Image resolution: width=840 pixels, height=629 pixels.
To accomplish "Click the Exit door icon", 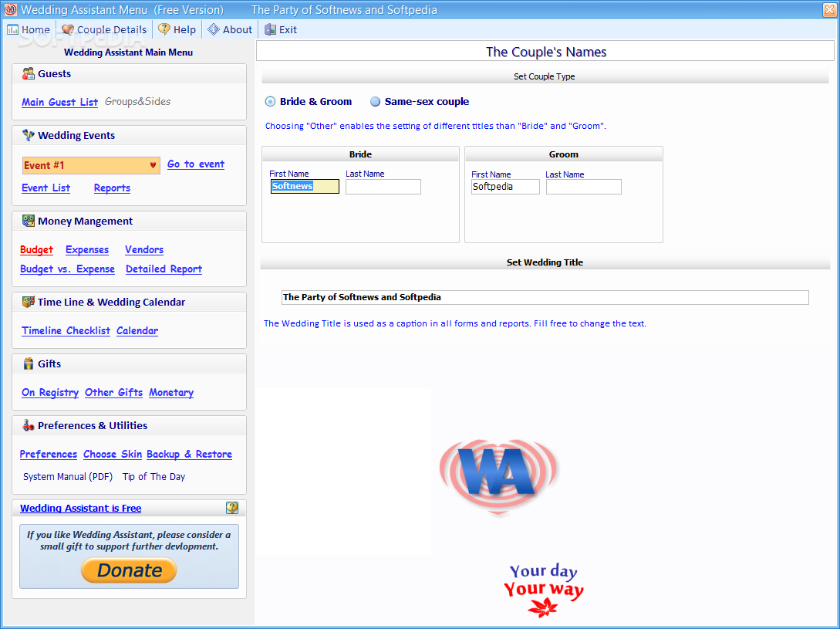I will [270, 29].
